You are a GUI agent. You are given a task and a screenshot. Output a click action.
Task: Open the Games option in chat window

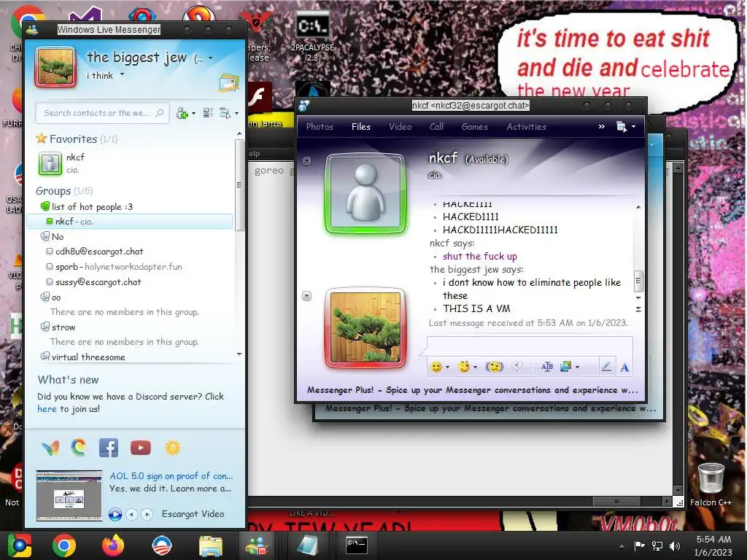474,127
